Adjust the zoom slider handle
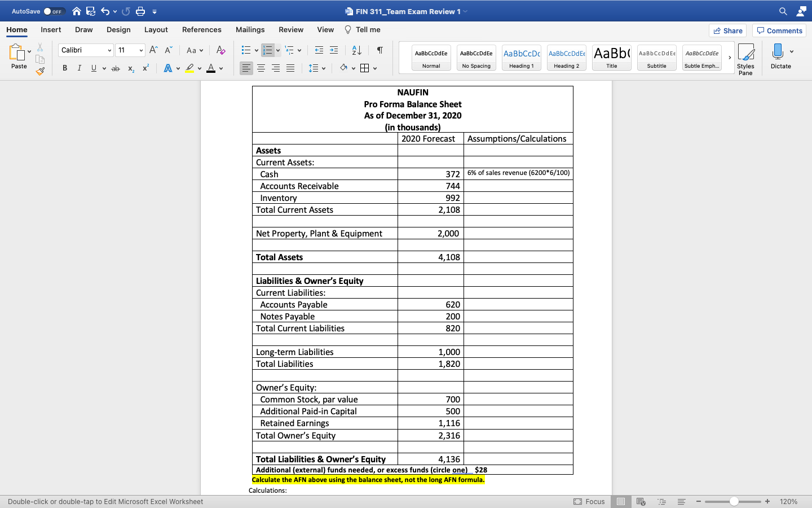 click(734, 501)
